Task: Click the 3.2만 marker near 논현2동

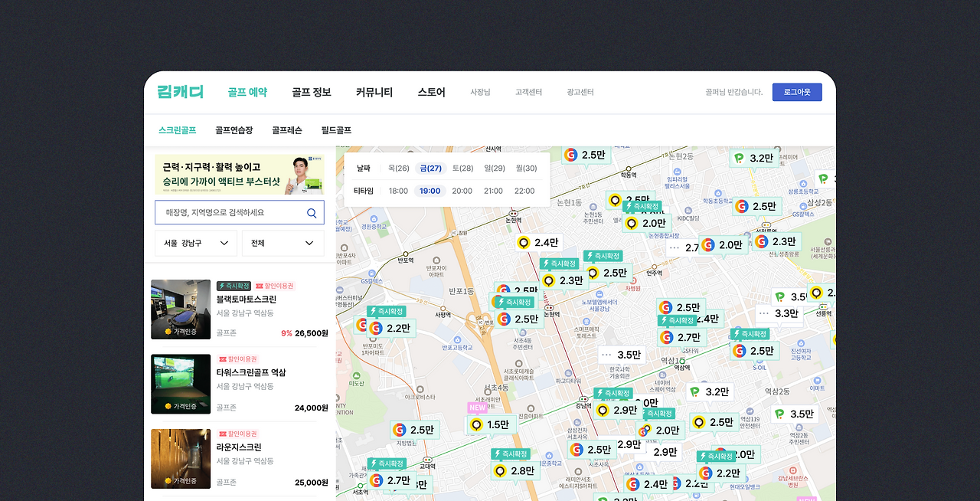Action: click(x=754, y=159)
